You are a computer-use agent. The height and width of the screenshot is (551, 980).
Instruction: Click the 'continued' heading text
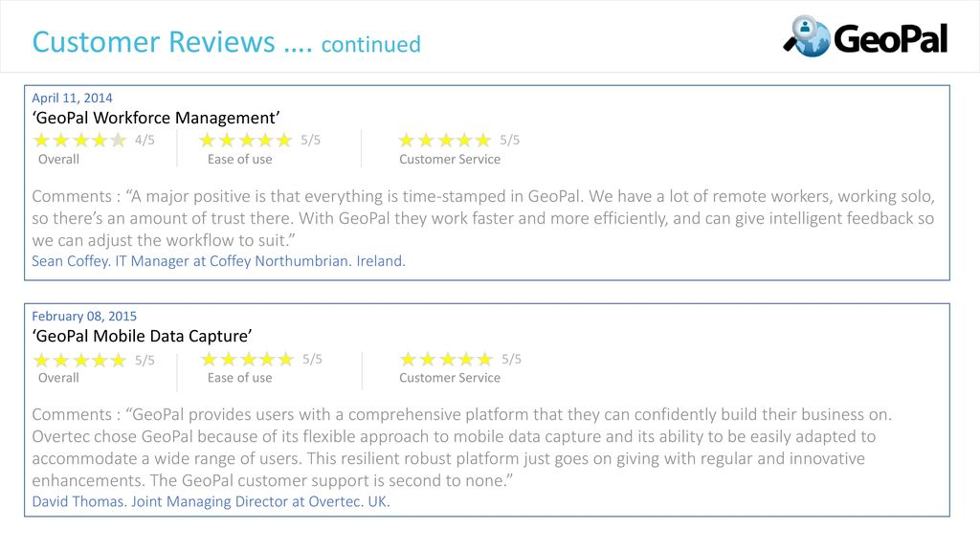pyautogui.click(x=371, y=44)
